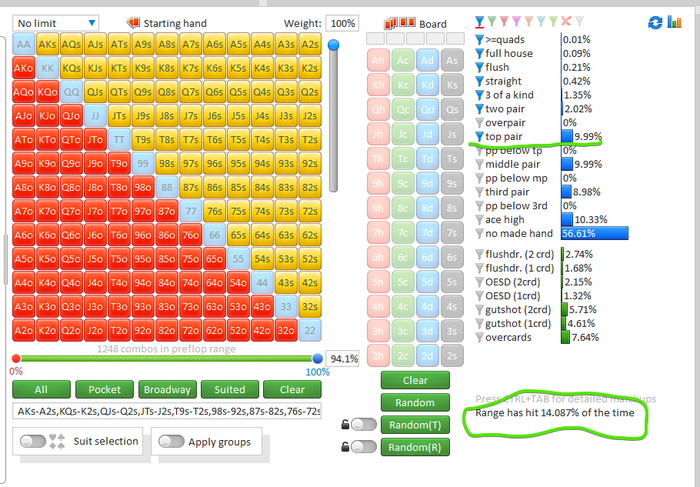Toggle the funnel filter for overpair
The image size is (700, 487).
[479, 123]
